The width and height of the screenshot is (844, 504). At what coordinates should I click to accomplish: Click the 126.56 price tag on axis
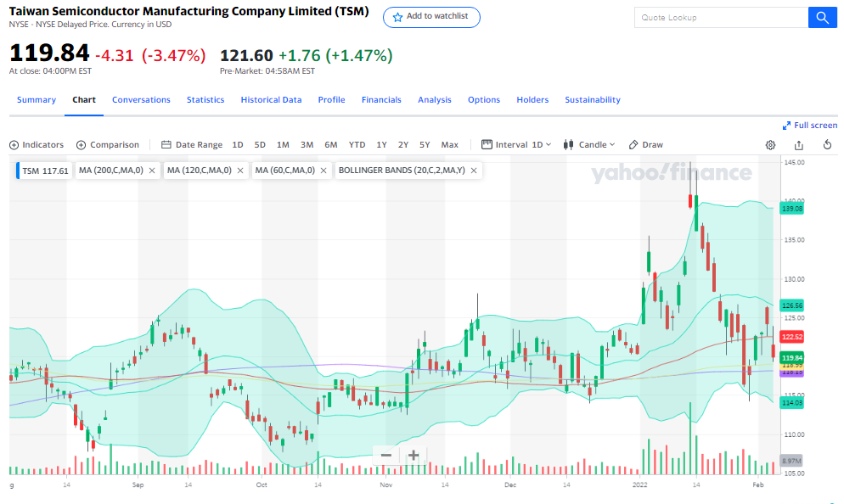792,305
